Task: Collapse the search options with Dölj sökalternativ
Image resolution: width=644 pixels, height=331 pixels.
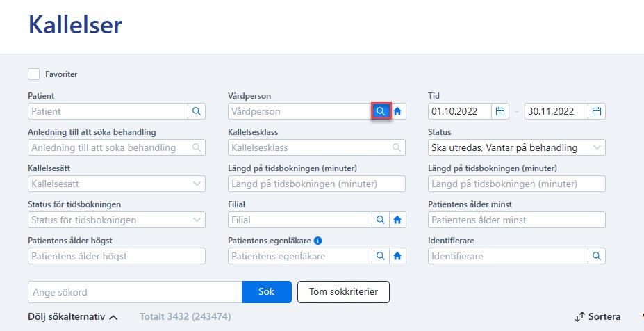Action: pos(73,317)
